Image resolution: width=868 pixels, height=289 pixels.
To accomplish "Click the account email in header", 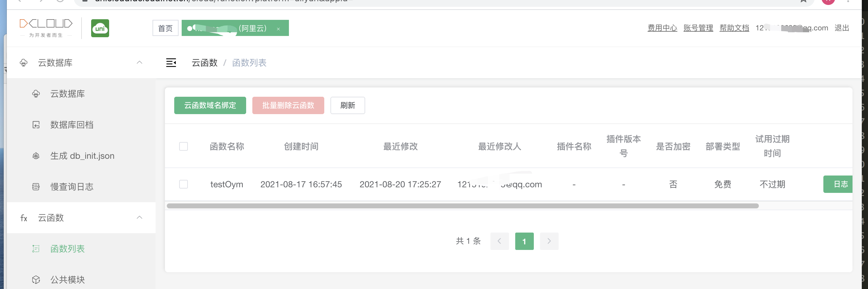I will pyautogui.click(x=791, y=28).
